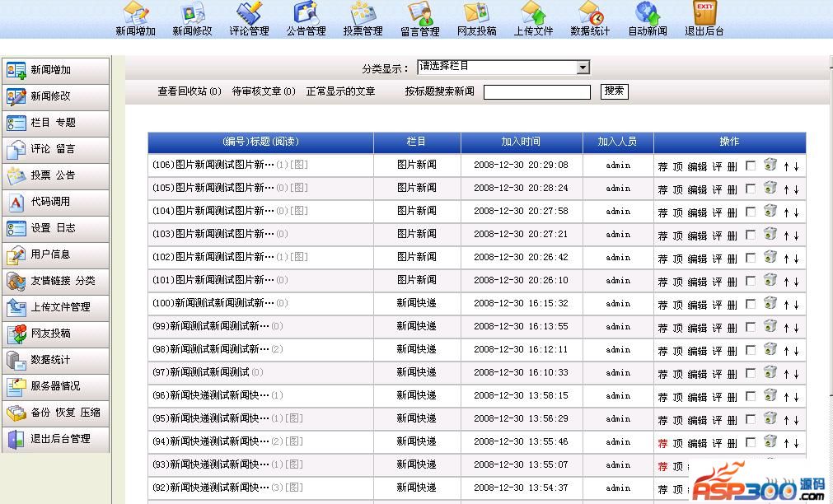Viewport: 833px width, 504px height.
Task: Click 编辑 link for article 104
Action: coord(697,212)
